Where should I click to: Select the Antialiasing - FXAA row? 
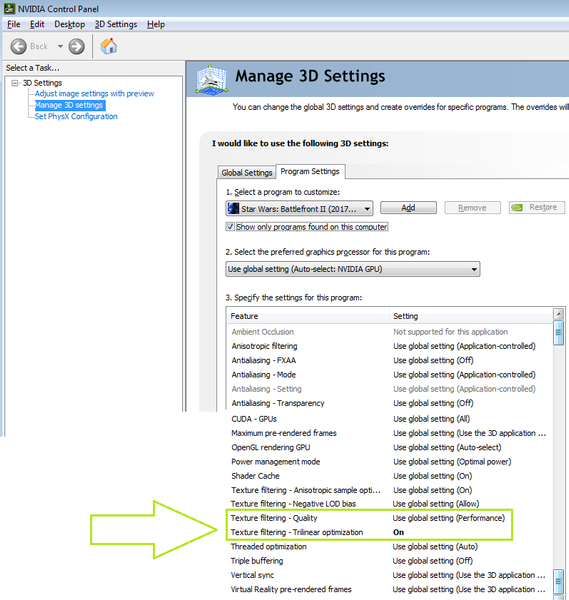389,360
